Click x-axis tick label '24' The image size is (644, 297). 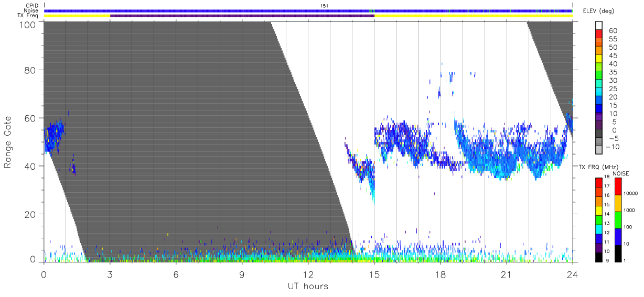(x=572, y=274)
